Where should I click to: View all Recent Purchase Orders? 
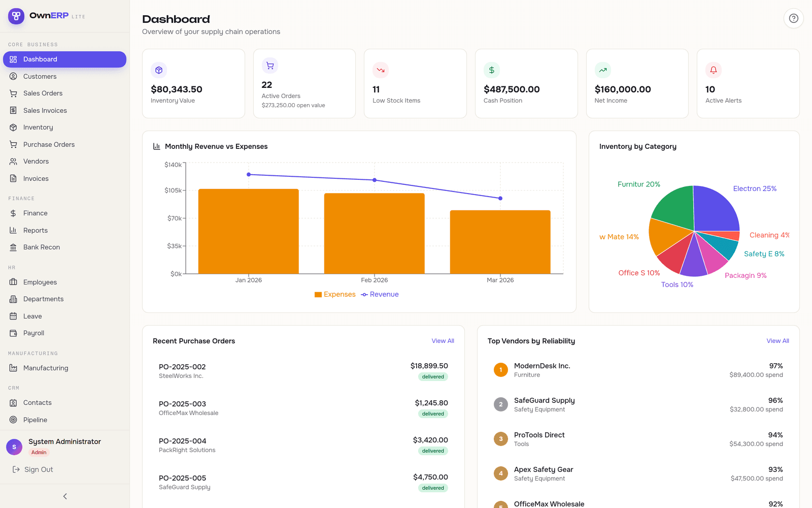coord(443,341)
